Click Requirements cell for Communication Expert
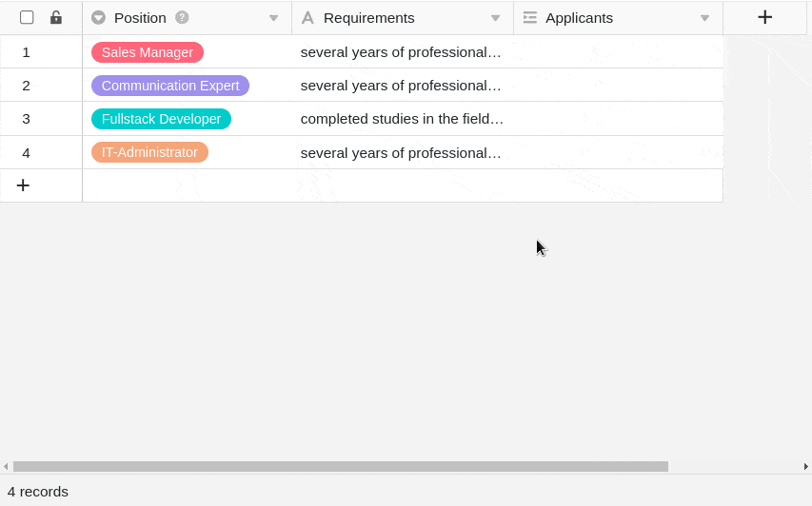The height and width of the screenshot is (506, 812). [x=403, y=85]
